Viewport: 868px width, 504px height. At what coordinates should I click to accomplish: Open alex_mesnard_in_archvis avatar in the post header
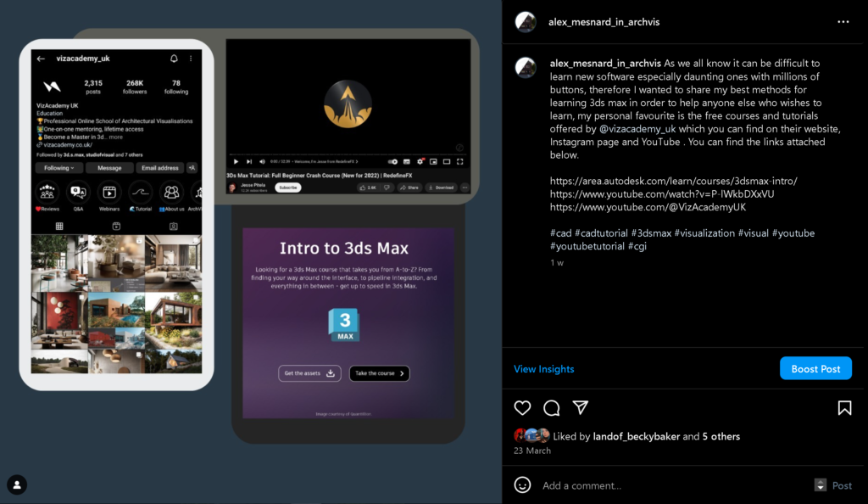tap(526, 22)
